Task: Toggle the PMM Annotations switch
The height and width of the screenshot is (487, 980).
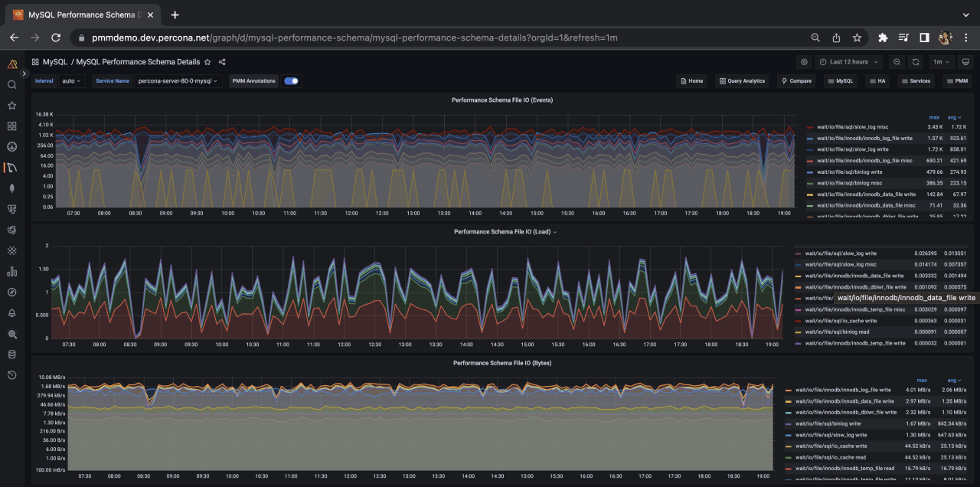Action: point(291,80)
